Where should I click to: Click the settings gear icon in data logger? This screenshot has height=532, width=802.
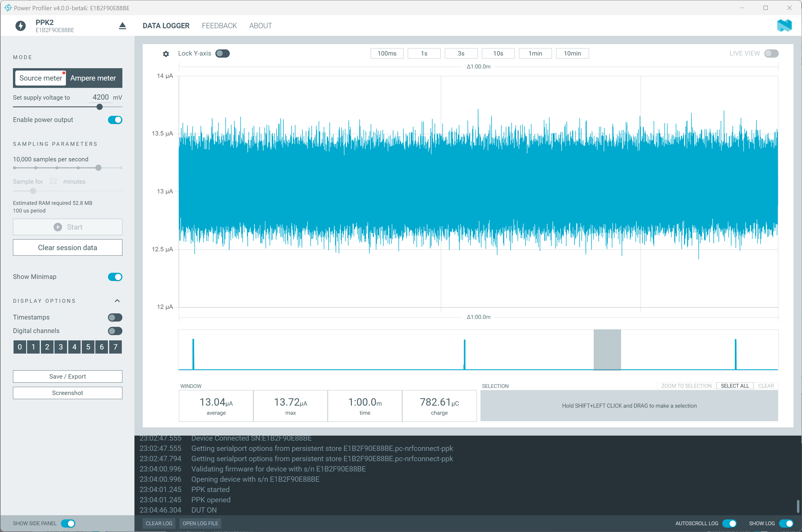pyautogui.click(x=165, y=53)
